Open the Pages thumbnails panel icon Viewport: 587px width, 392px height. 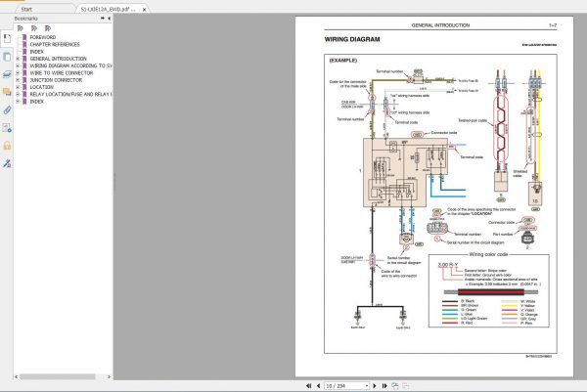(x=7, y=57)
